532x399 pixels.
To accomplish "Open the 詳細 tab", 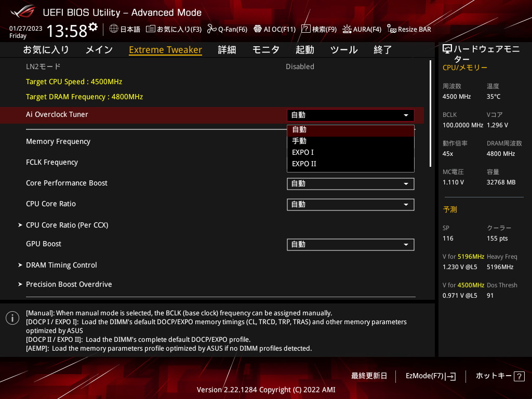I will click(227, 50).
